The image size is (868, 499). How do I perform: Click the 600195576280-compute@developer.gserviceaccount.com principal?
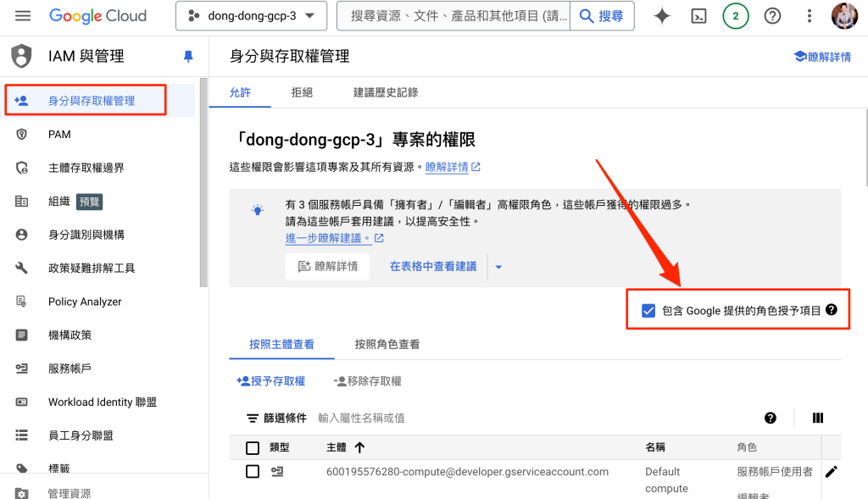click(x=467, y=472)
